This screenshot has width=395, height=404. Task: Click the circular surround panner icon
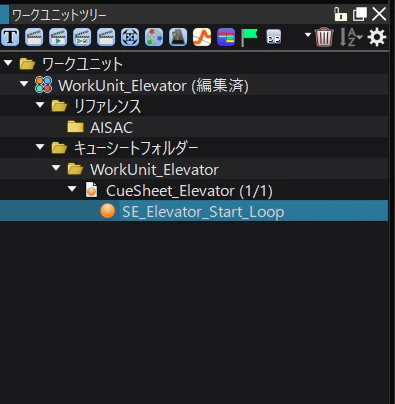(x=130, y=37)
